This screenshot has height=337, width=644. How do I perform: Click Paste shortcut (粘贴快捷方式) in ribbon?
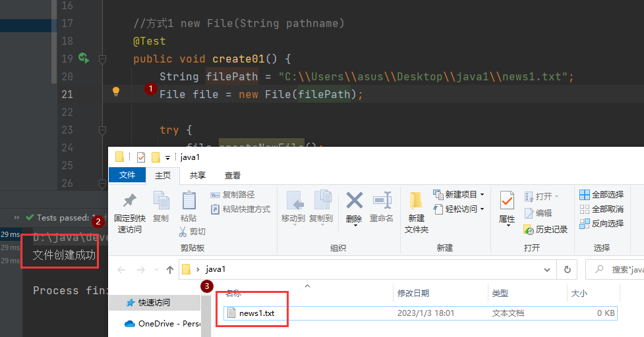click(241, 209)
